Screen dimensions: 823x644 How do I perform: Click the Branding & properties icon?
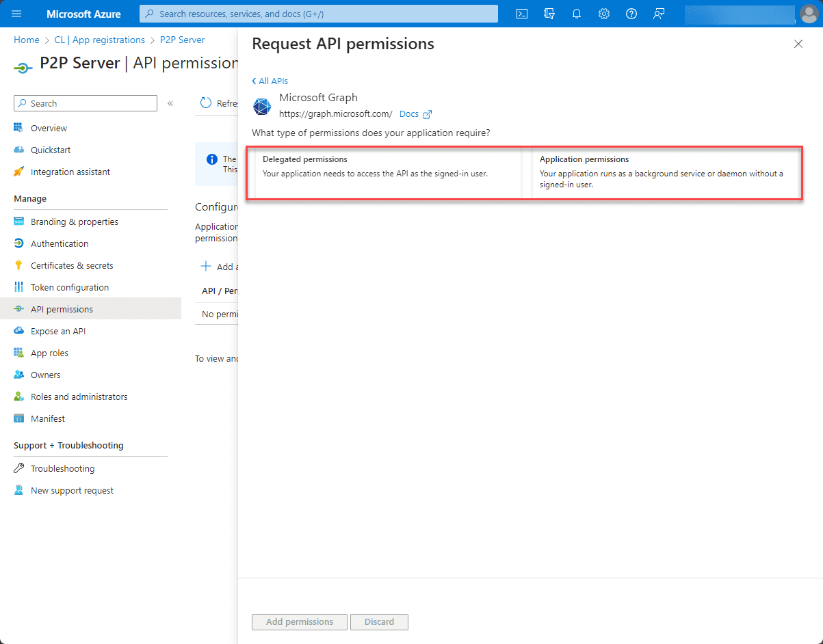point(18,222)
